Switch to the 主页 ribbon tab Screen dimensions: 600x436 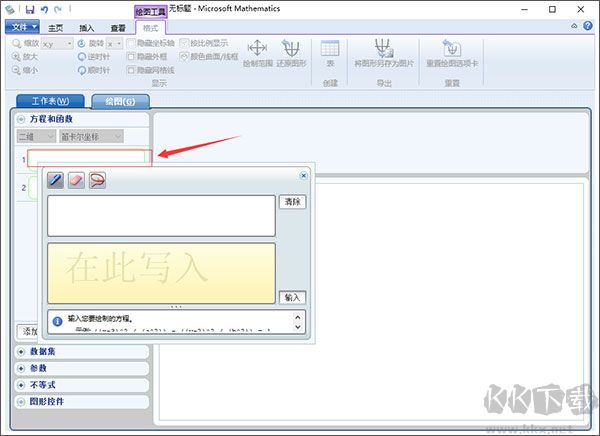(56, 28)
